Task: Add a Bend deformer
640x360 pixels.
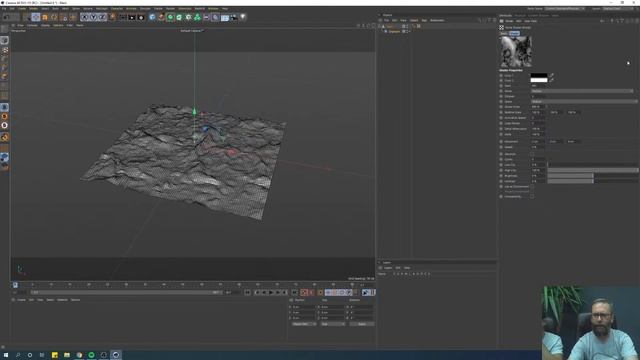Action: pos(216,17)
